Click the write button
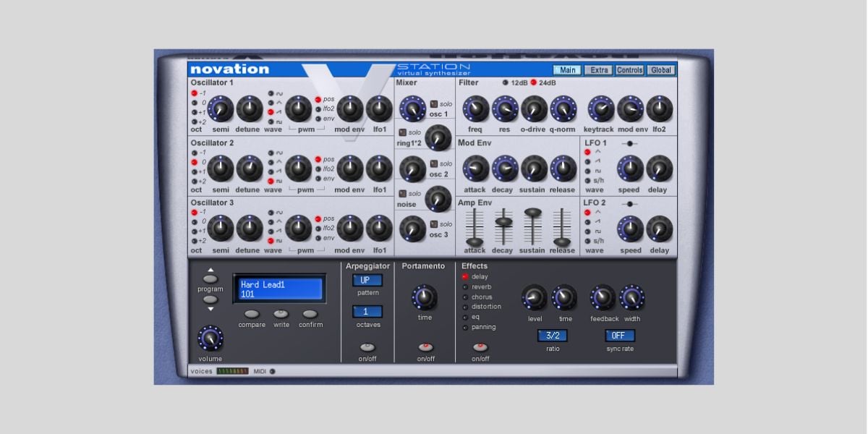The image size is (868, 434). [281, 314]
